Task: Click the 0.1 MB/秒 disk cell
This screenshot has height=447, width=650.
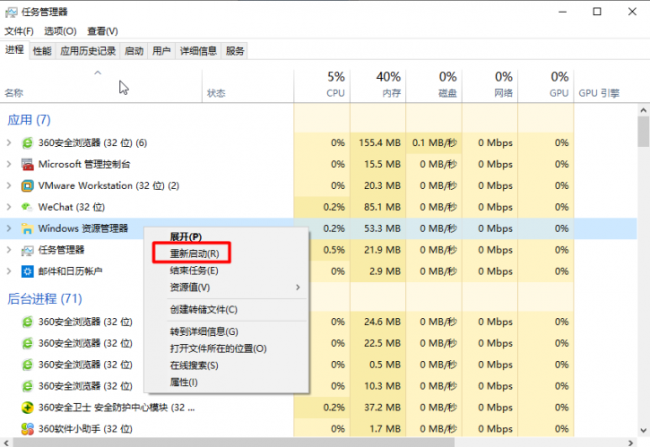Action: (434, 143)
